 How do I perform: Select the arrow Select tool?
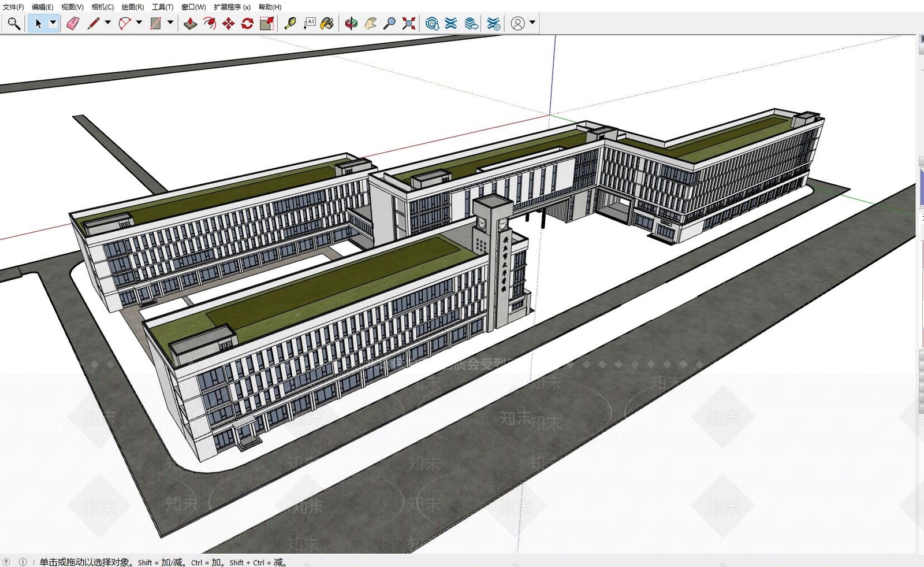[38, 24]
